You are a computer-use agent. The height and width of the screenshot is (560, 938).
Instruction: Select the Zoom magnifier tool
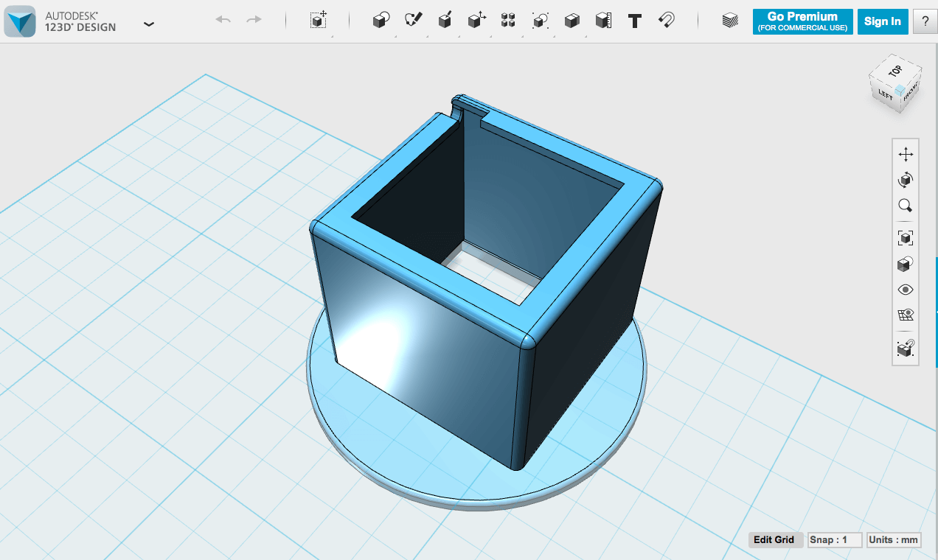coord(906,206)
